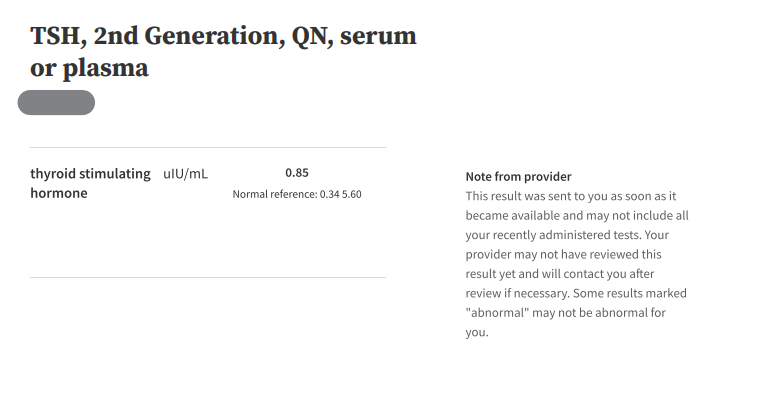This screenshot has width=758, height=411.
Task: Select the thyroid stimulating hormone test name
Action: pyautogui.click(x=90, y=174)
